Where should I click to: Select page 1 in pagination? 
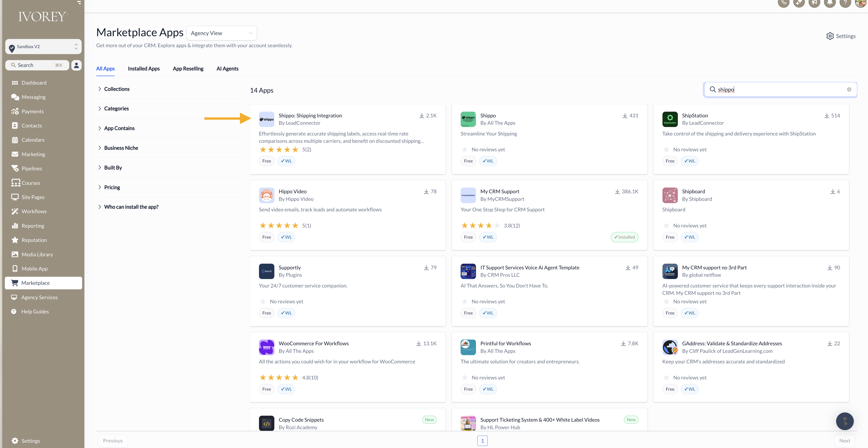[482, 441]
